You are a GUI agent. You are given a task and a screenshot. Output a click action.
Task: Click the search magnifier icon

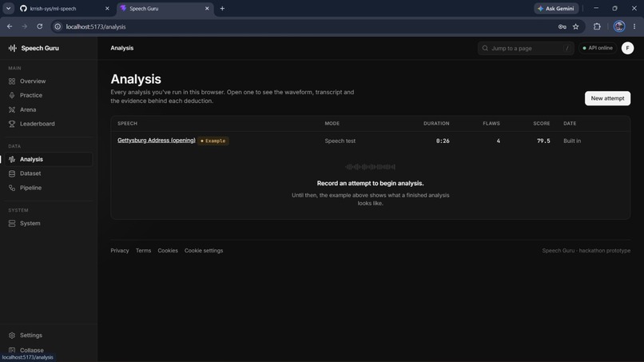pos(485,49)
